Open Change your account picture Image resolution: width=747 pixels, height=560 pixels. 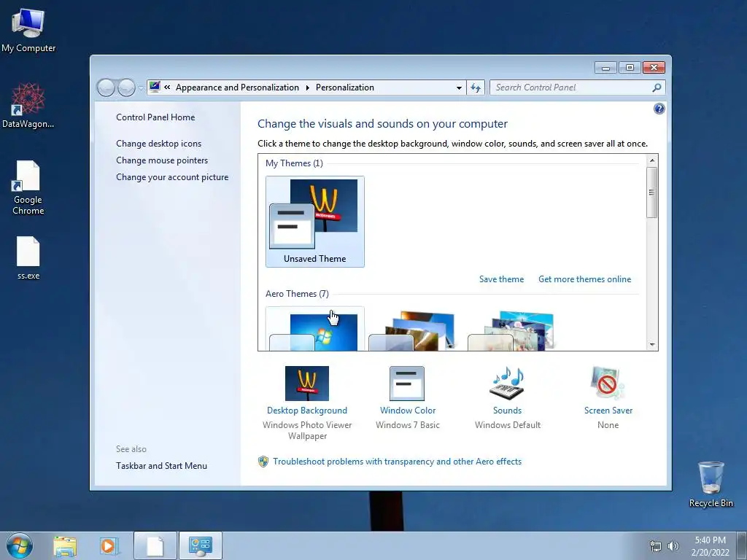pyautogui.click(x=172, y=176)
